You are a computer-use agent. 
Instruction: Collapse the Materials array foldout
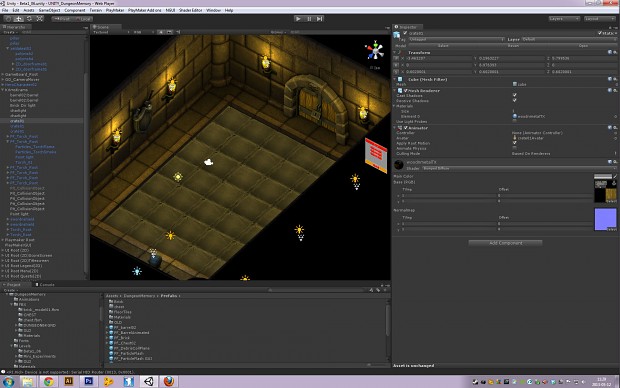[395, 106]
